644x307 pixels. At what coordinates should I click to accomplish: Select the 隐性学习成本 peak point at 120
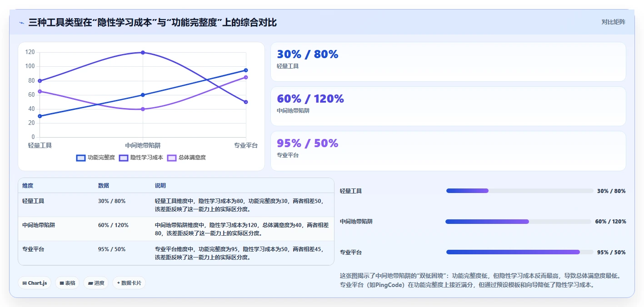(143, 53)
